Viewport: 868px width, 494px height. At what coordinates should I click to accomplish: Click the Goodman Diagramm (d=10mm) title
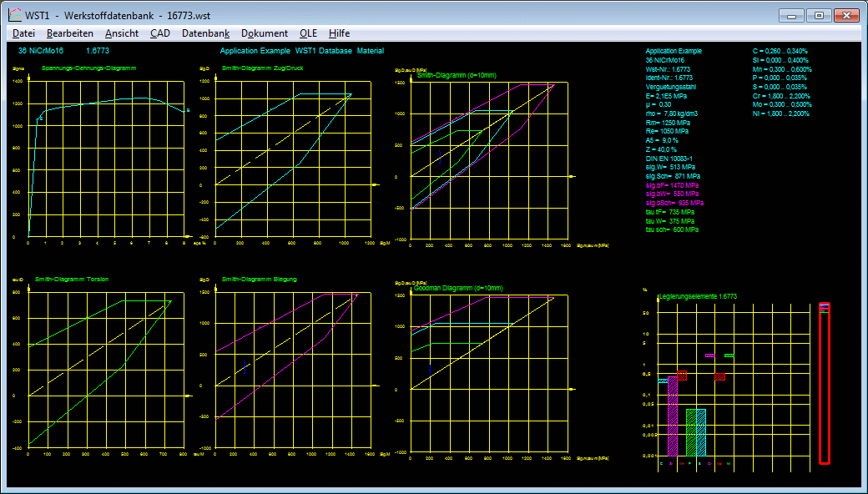pyautogui.click(x=460, y=288)
